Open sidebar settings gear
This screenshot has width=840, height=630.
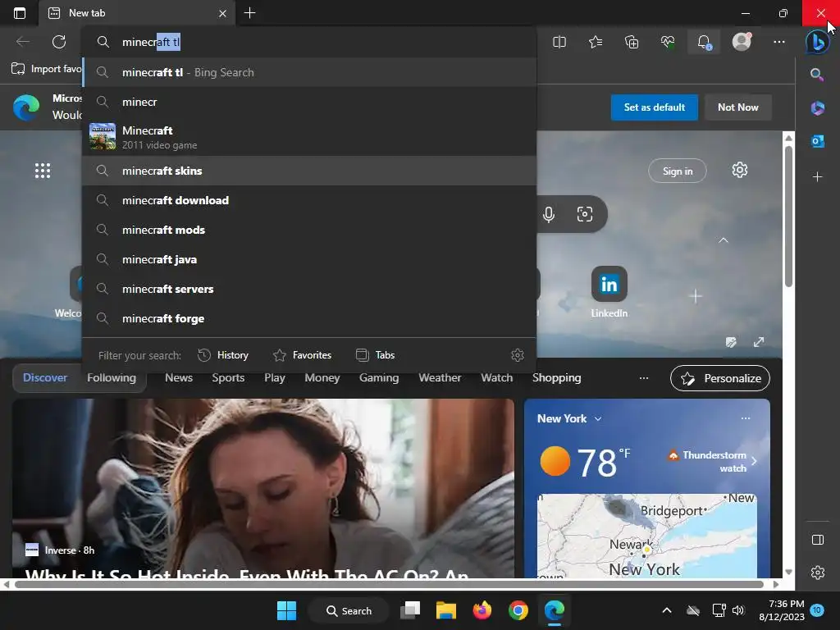click(818, 573)
